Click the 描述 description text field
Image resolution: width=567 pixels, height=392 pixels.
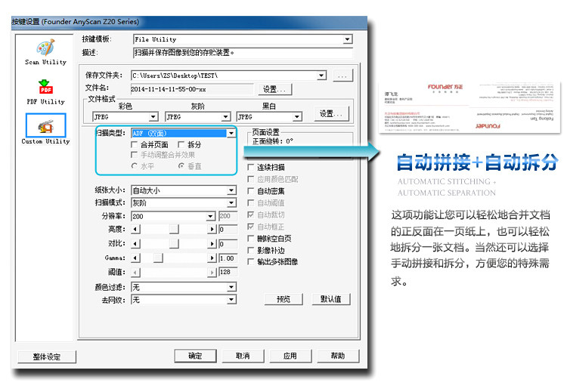(243, 53)
